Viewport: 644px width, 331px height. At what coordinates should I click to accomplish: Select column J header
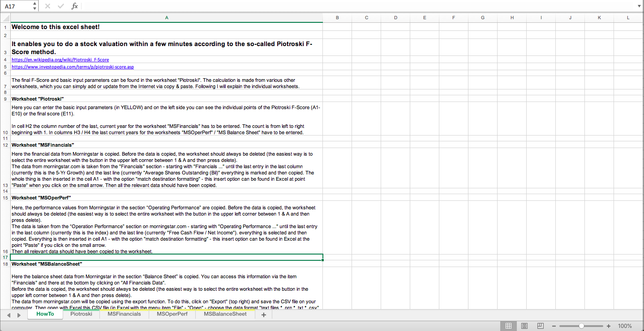tap(570, 18)
